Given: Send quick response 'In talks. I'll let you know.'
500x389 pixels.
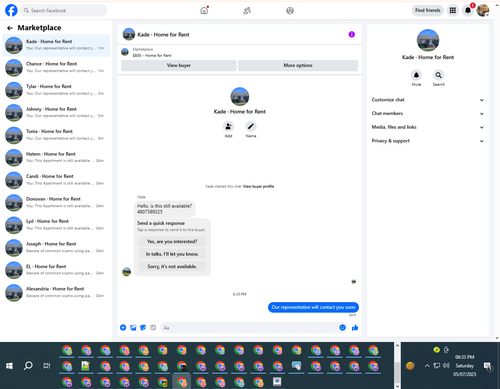Looking at the screenshot, I should [x=172, y=254].
